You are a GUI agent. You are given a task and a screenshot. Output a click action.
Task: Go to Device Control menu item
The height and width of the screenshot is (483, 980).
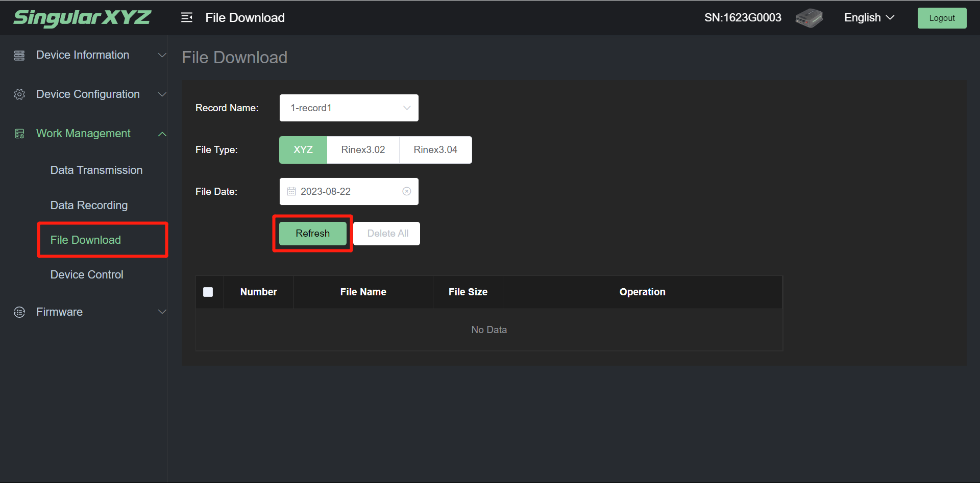[x=87, y=274]
